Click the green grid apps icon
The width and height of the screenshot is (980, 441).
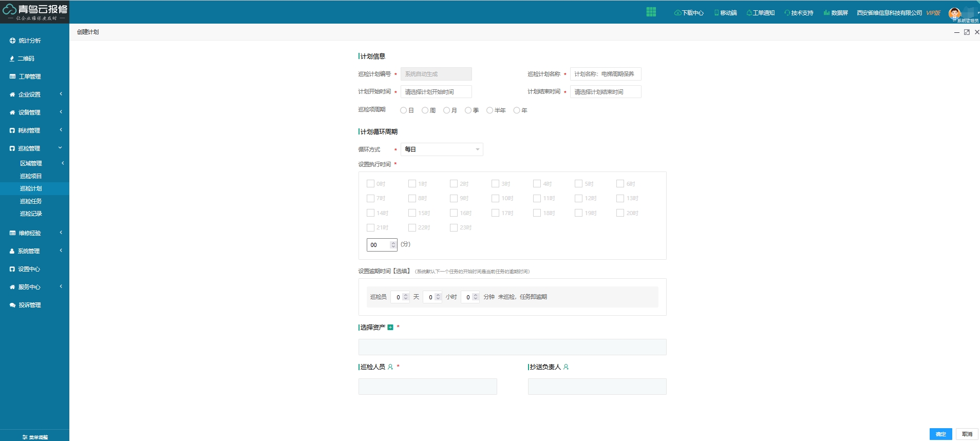point(651,12)
